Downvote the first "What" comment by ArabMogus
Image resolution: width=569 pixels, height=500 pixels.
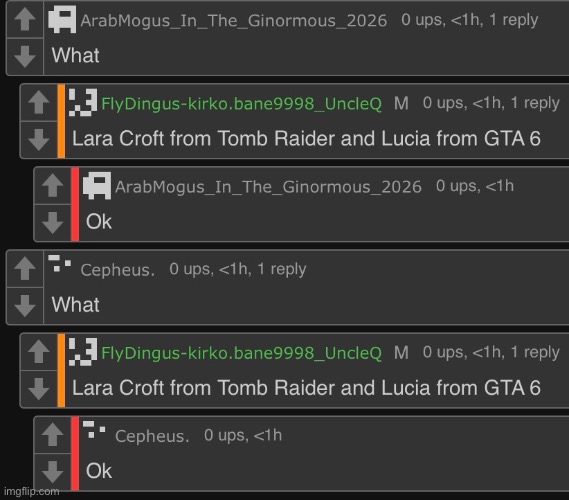pos(25,57)
